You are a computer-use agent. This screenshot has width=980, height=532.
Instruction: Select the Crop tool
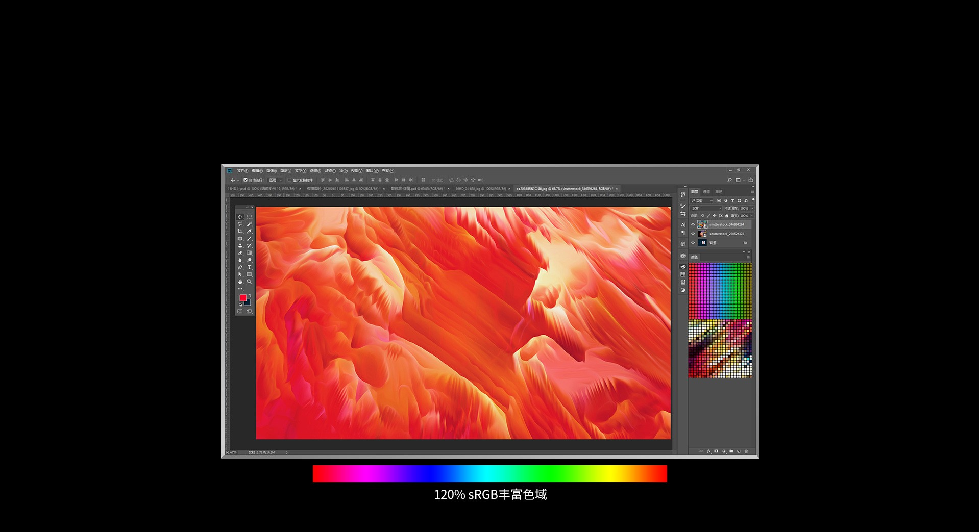[240, 231]
